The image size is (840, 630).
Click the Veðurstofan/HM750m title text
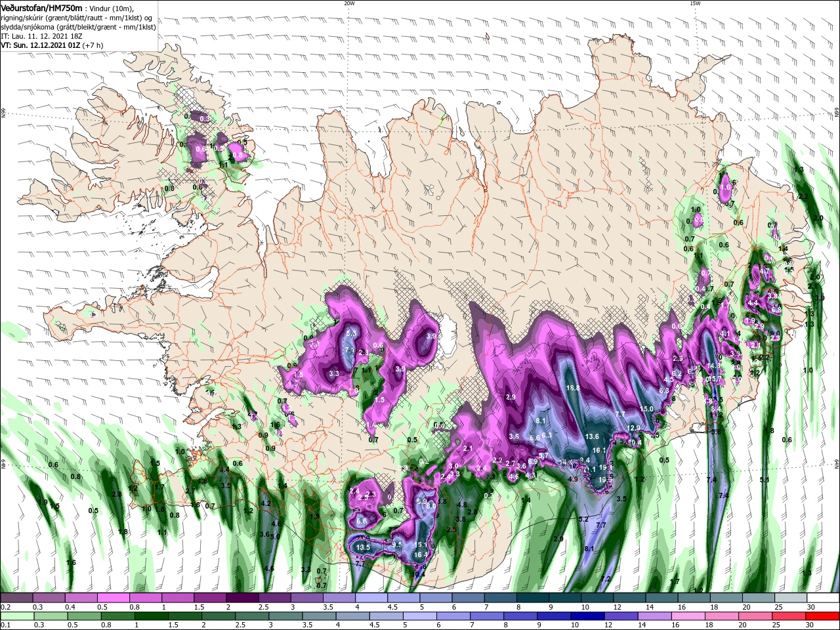[x=41, y=8]
